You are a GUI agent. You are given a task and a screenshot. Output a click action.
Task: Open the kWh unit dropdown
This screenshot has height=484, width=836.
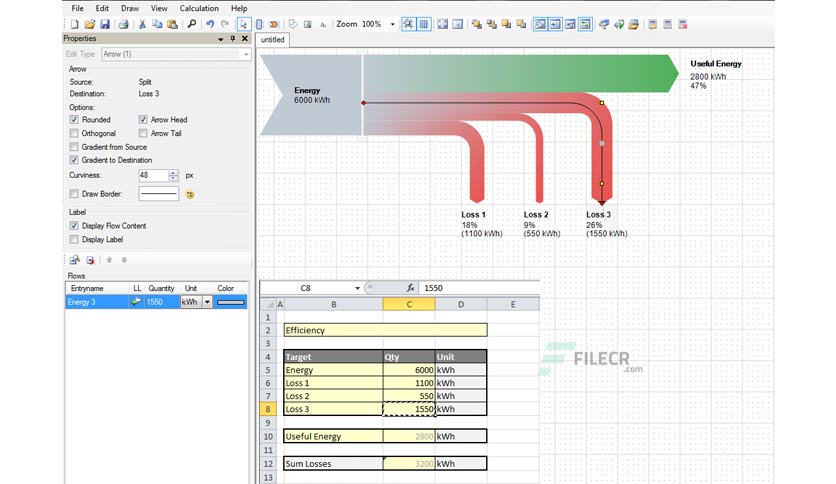tap(207, 302)
